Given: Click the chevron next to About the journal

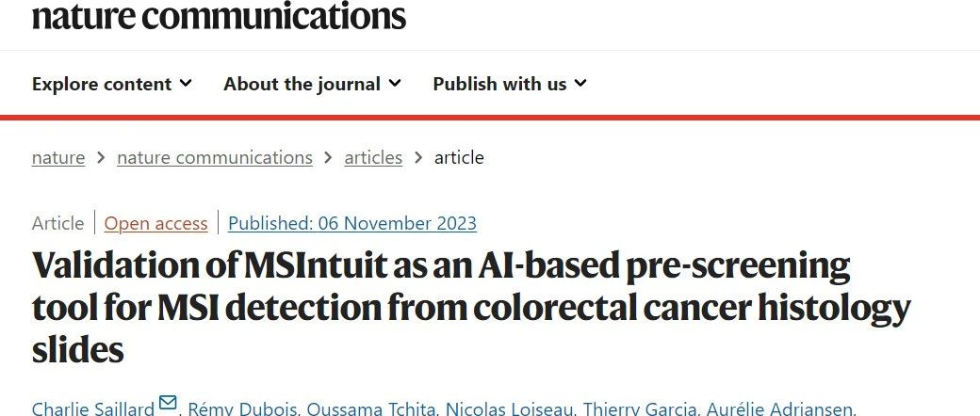Looking at the screenshot, I should (395, 83).
